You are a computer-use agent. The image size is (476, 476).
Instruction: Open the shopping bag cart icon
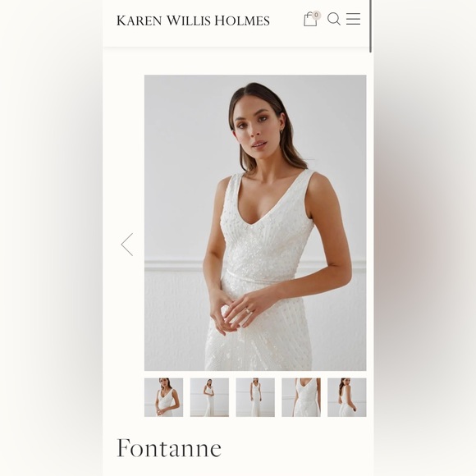pyautogui.click(x=310, y=20)
